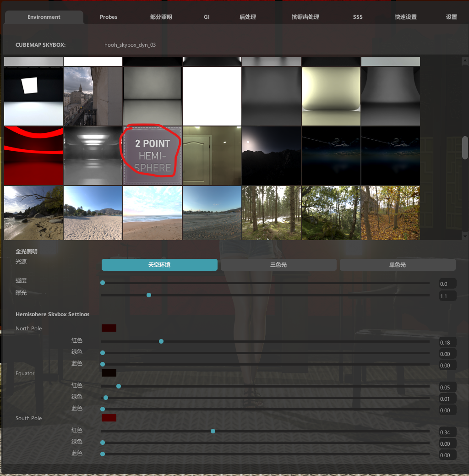The image size is (469, 476).
Task: Open the South Pole color swatch
Action: coord(109,418)
